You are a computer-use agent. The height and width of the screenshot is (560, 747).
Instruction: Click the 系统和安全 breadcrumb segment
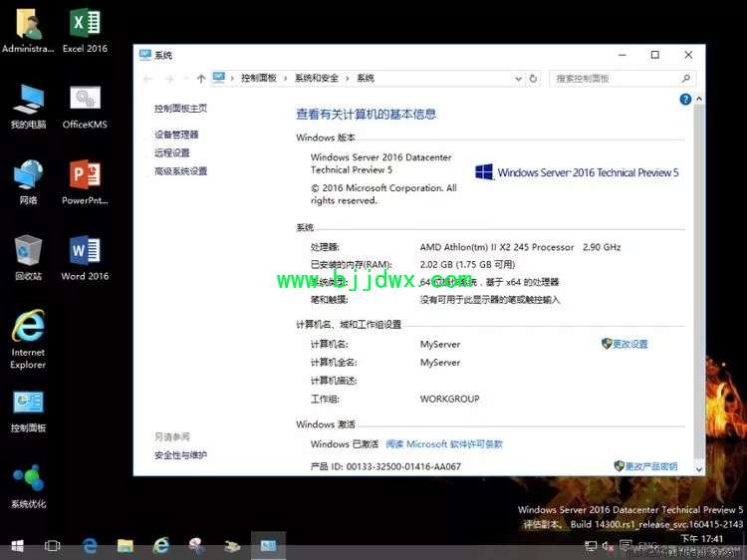click(317, 78)
